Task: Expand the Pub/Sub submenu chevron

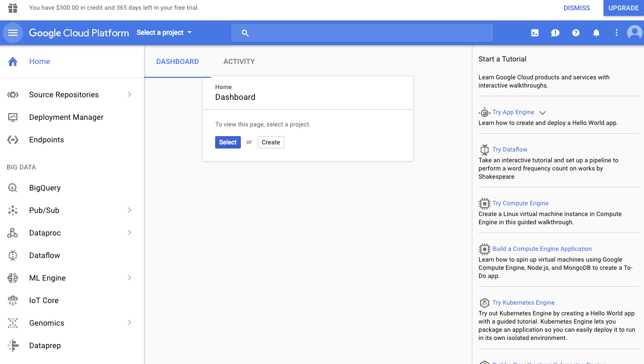Action: click(129, 210)
